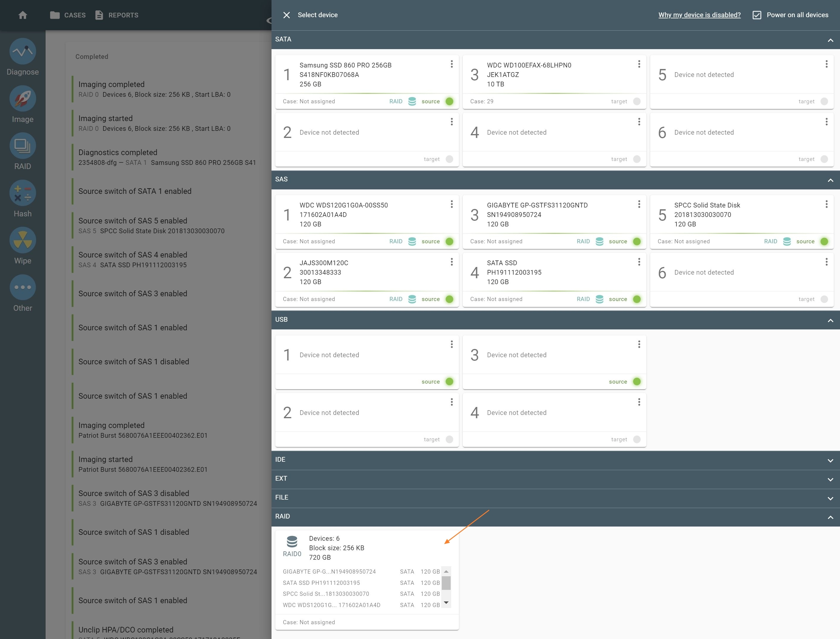
Task: Click the RAID0 array icon
Action: click(x=292, y=541)
